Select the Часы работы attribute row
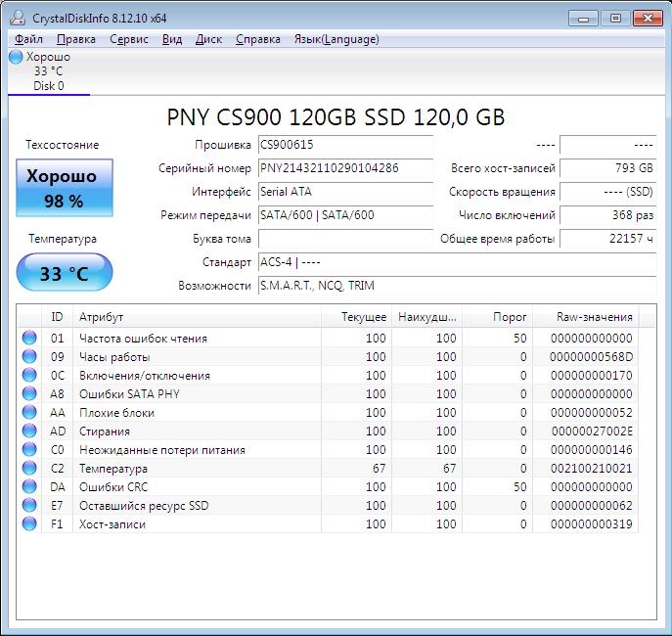 328,356
